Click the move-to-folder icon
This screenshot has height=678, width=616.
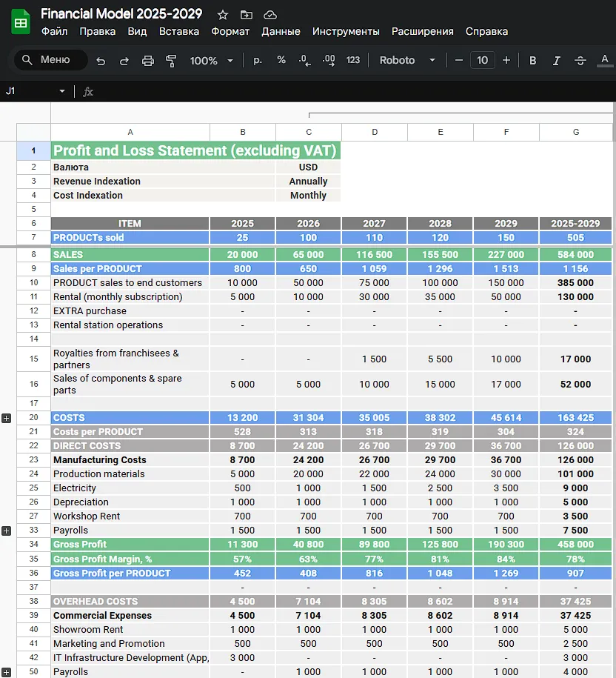click(247, 15)
